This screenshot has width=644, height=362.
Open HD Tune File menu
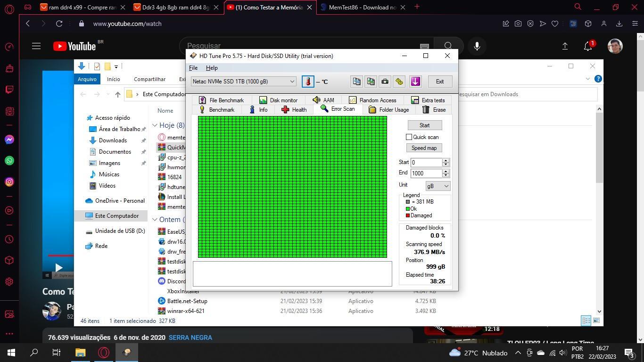click(x=193, y=68)
